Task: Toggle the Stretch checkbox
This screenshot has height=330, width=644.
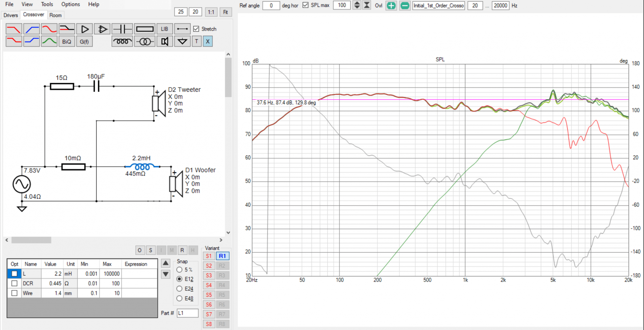Action: click(196, 29)
